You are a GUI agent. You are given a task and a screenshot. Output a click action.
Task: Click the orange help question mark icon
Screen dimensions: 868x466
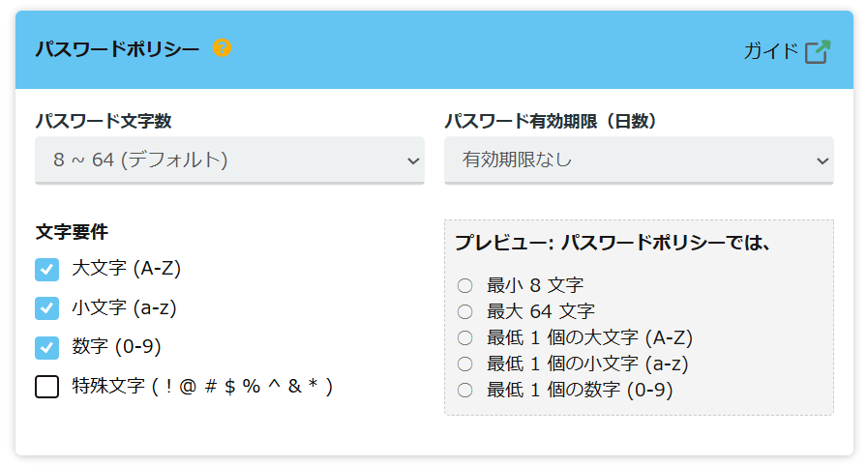[x=223, y=47]
